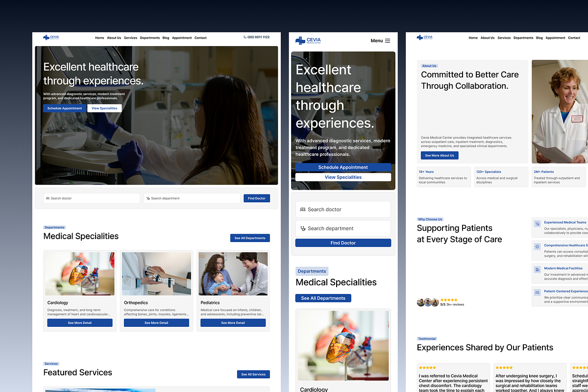588x392 pixels.
Task: Open About Us in the left desktop page navigation
Action: (x=114, y=38)
